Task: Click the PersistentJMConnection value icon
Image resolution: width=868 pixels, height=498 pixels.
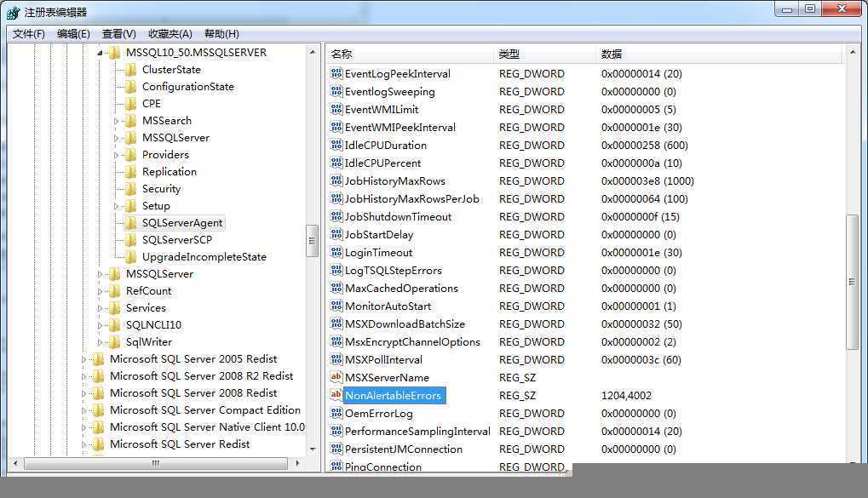Action: pos(336,449)
